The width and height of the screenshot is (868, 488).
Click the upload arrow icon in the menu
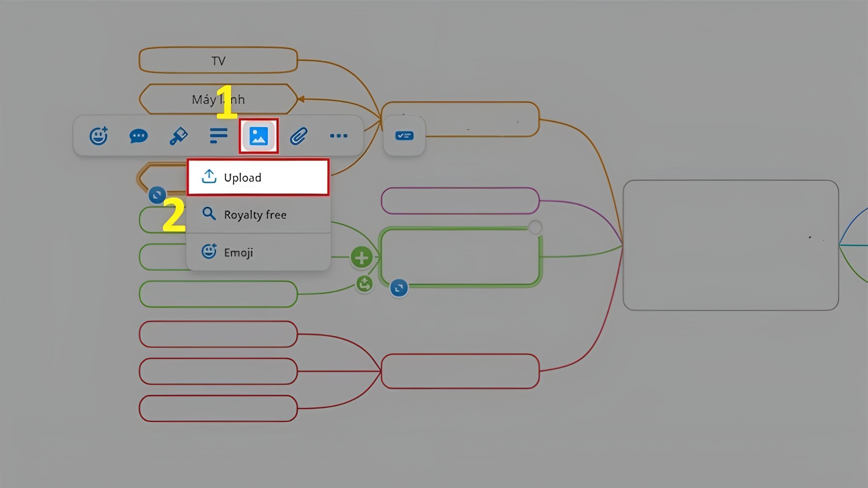tap(209, 177)
